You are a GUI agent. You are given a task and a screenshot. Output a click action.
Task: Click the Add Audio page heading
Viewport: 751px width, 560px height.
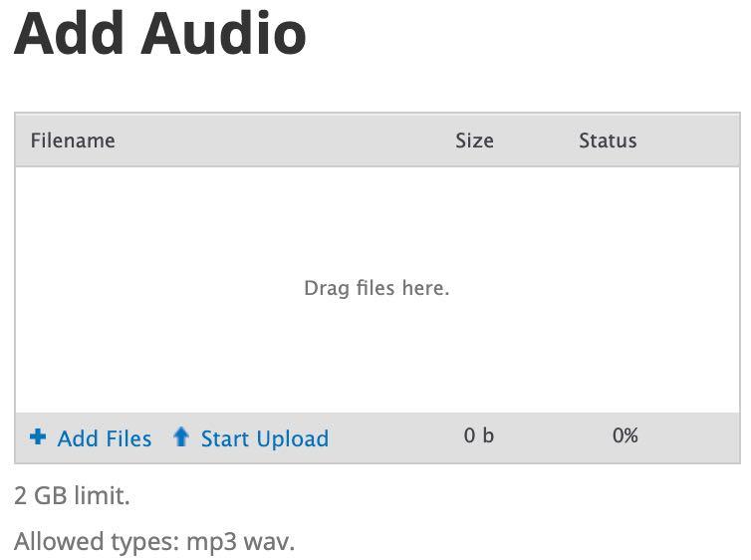(159, 32)
